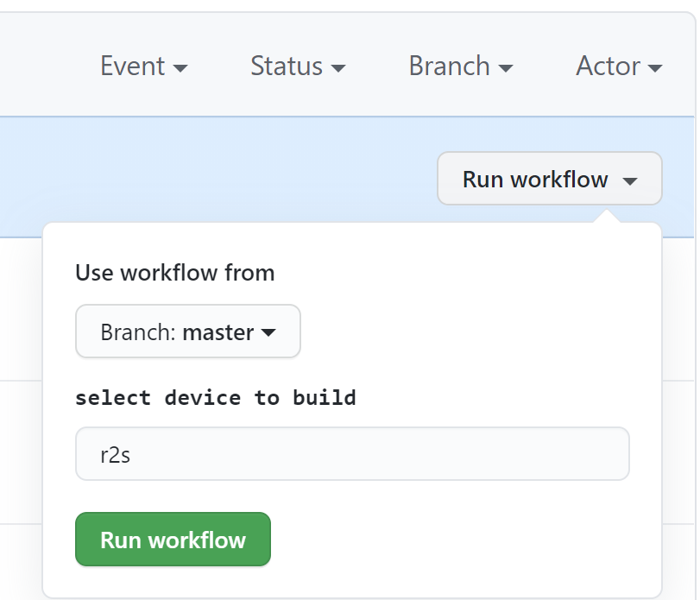
Task: Click the green Run workflow button
Action: pyautogui.click(x=173, y=540)
